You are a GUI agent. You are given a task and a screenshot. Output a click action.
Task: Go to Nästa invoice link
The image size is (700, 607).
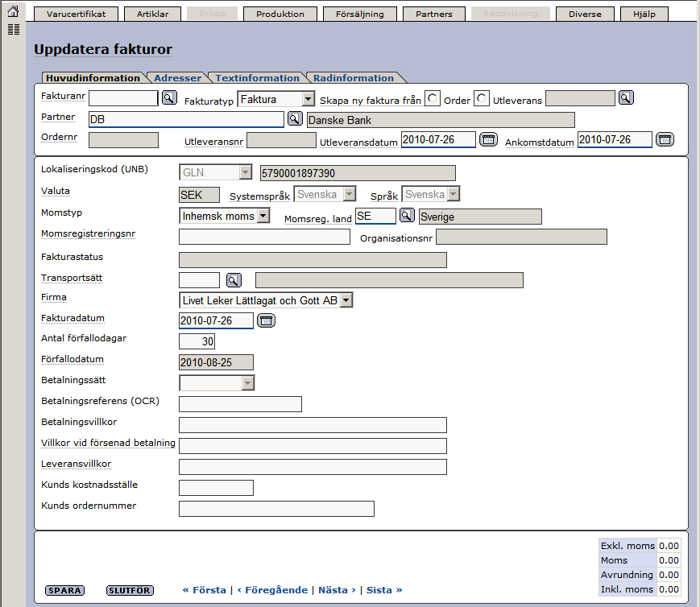coord(337,590)
